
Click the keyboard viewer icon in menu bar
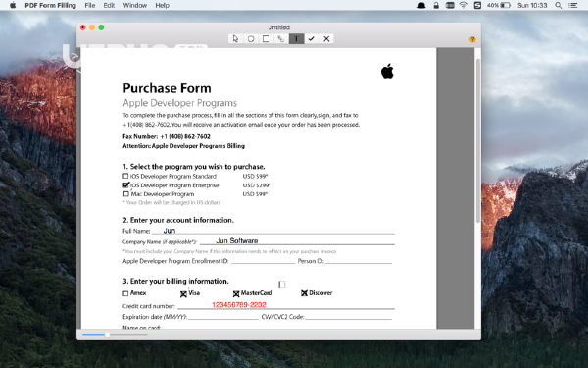[450, 5]
